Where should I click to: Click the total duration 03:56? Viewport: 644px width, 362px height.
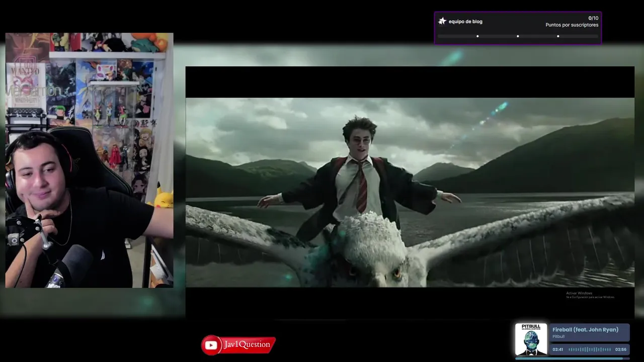(621, 349)
